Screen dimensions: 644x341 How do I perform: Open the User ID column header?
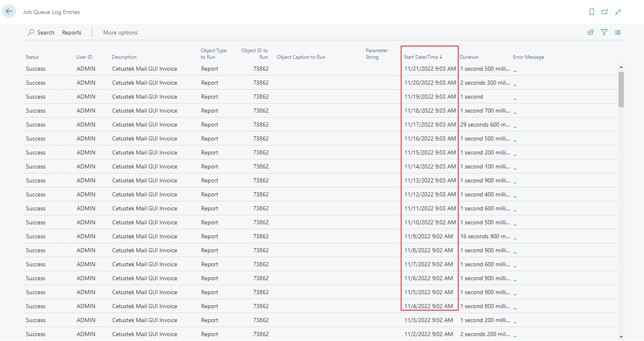pyautogui.click(x=84, y=57)
